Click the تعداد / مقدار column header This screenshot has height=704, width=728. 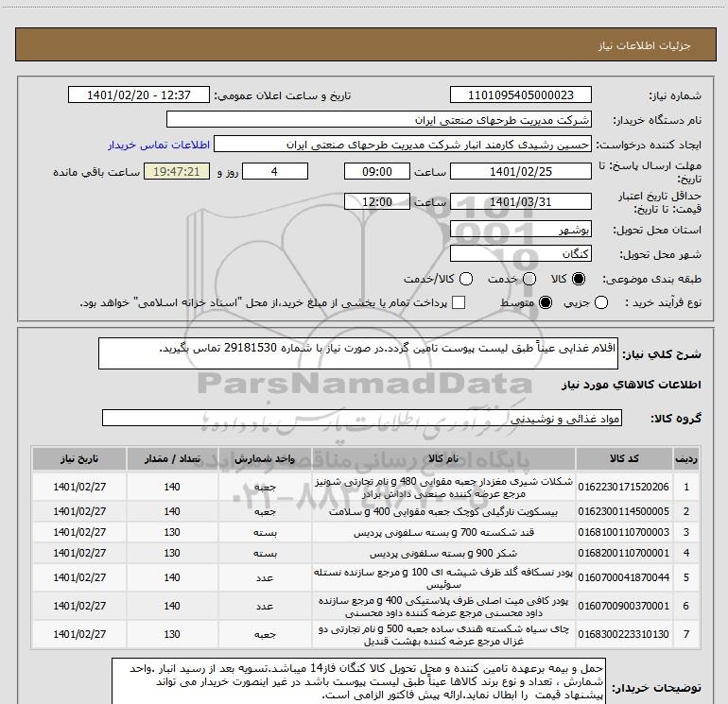(172, 459)
